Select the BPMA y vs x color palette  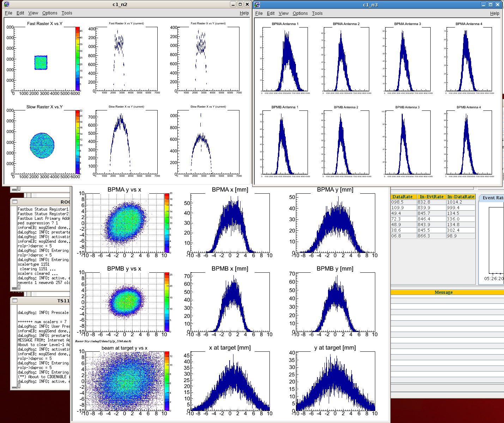tap(166, 223)
